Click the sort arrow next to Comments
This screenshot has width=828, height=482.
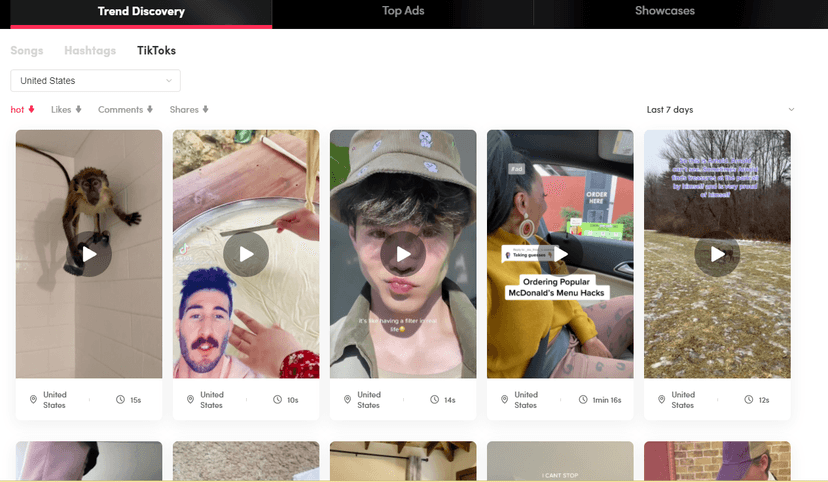click(x=150, y=109)
